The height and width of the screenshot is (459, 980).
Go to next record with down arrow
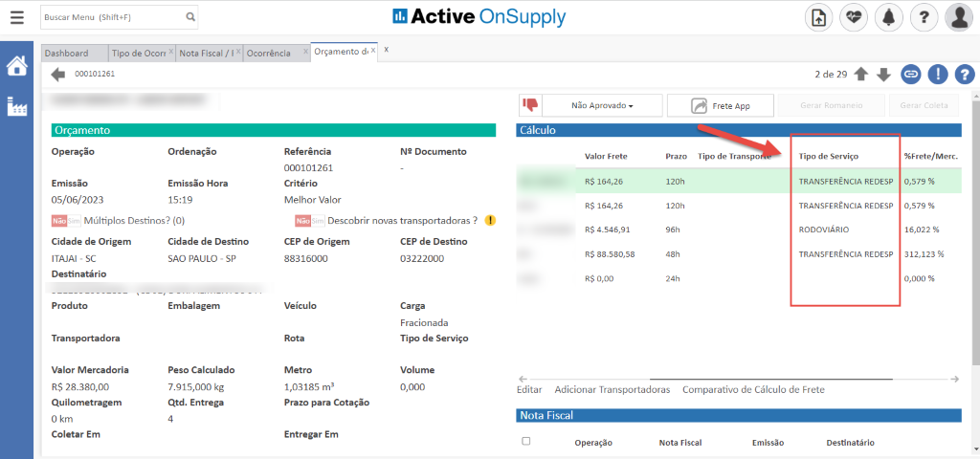[883, 74]
